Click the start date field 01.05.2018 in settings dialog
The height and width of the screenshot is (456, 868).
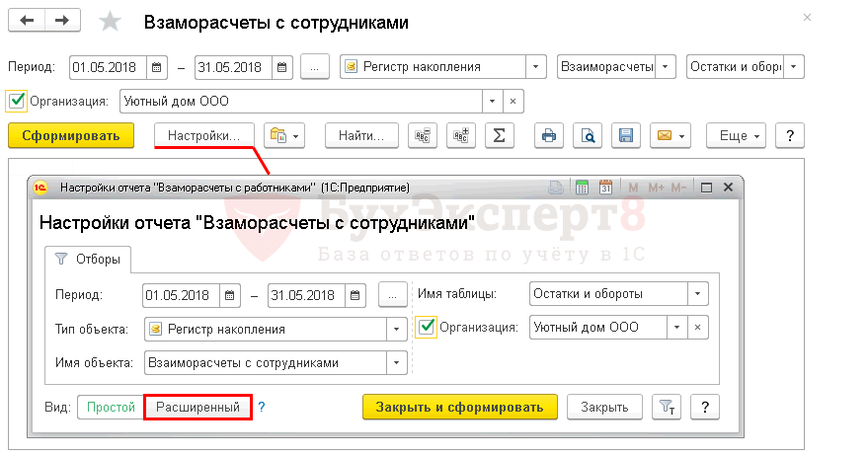click(181, 295)
